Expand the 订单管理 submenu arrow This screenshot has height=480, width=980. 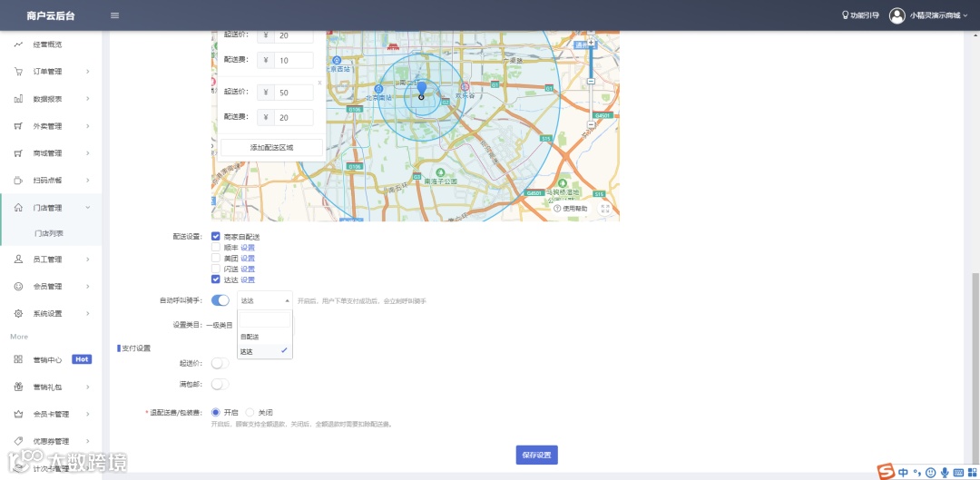pos(87,72)
